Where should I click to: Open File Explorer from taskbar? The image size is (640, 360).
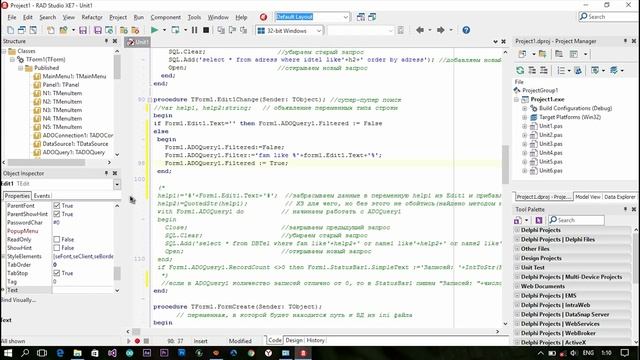click(77, 353)
